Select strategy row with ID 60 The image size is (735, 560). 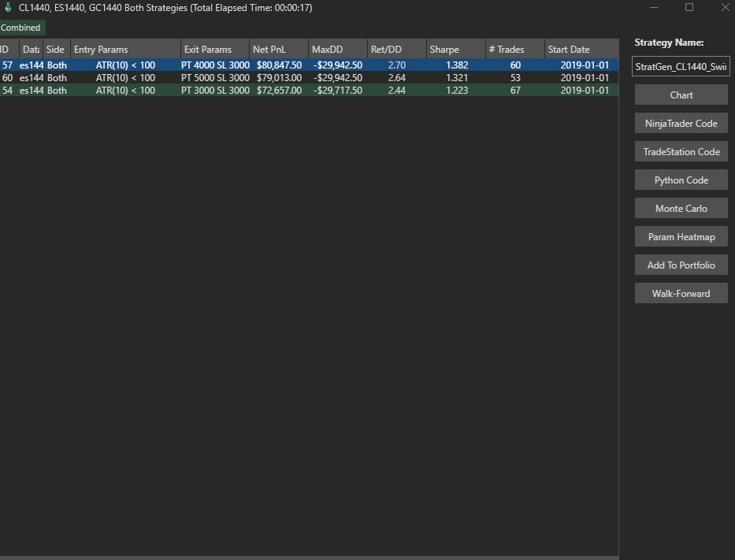click(x=309, y=78)
